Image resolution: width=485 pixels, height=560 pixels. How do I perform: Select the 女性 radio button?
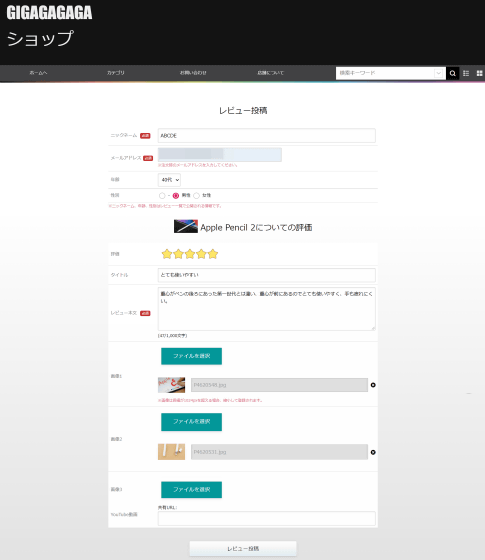coord(196,196)
